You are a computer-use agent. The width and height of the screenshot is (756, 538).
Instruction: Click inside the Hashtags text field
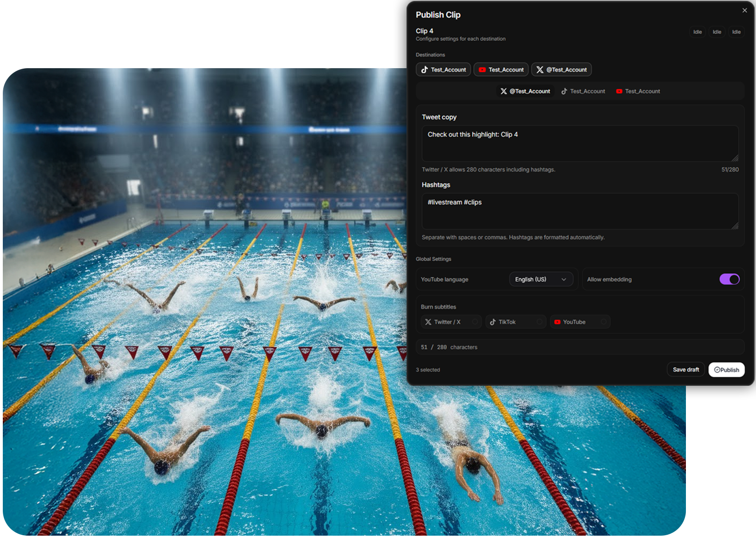(579, 212)
